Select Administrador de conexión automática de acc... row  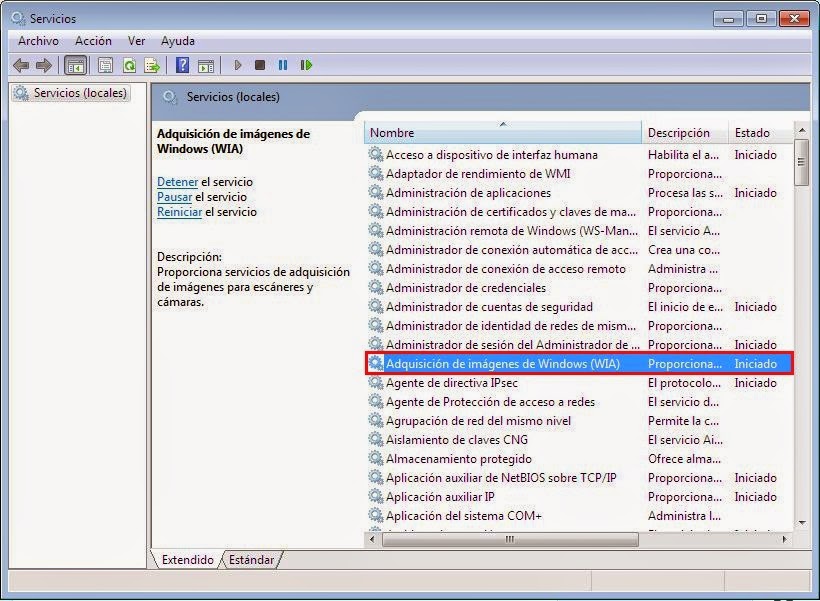pyautogui.click(x=579, y=250)
